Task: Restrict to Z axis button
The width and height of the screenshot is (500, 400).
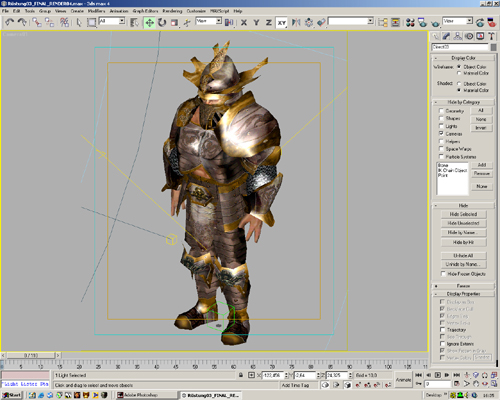Action: point(269,22)
